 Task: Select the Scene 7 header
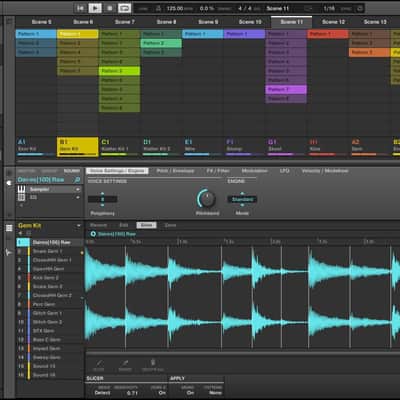(x=125, y=22)
